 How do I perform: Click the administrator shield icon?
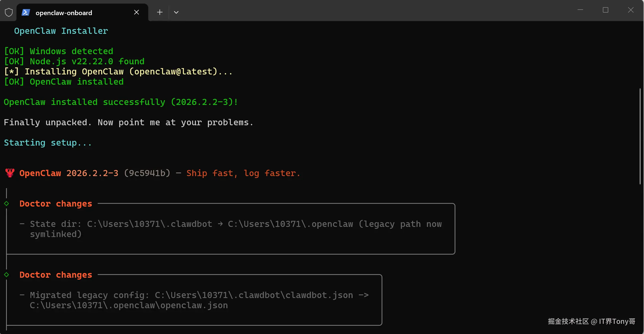click(x=9, y=12)
